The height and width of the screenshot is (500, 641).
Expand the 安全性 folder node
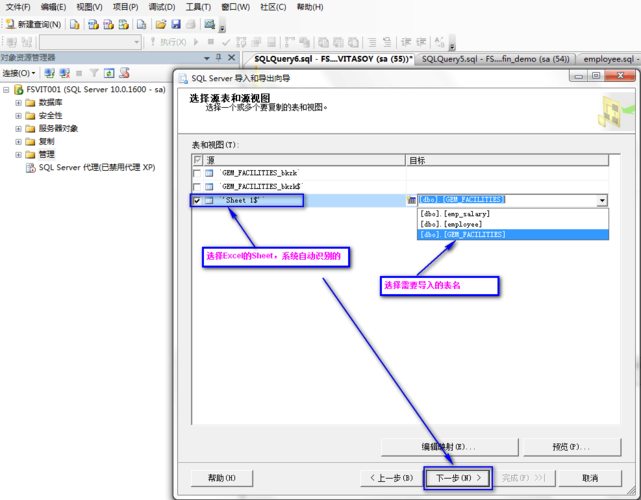(x=18, y=116)
